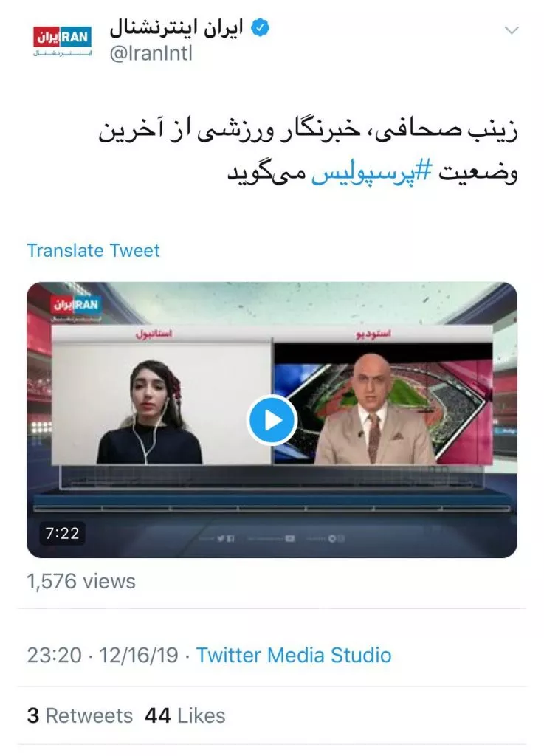Viewport: 544px width, 756px height.
Task: Click the Iran International watermark in the video
Action: click(75, 307)
